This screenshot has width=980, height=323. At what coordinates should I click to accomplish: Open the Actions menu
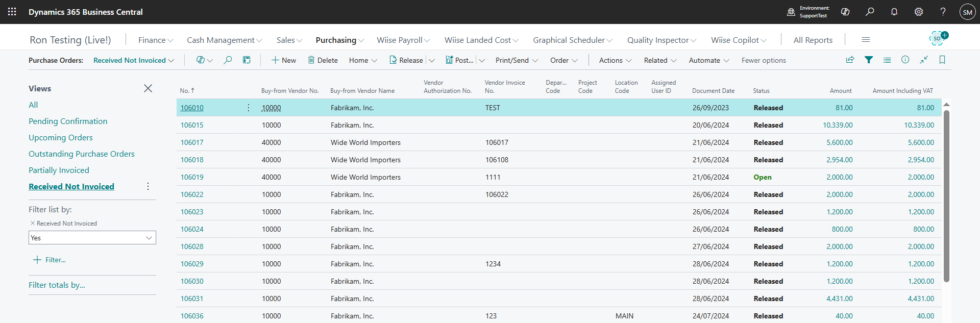point(616,60)
